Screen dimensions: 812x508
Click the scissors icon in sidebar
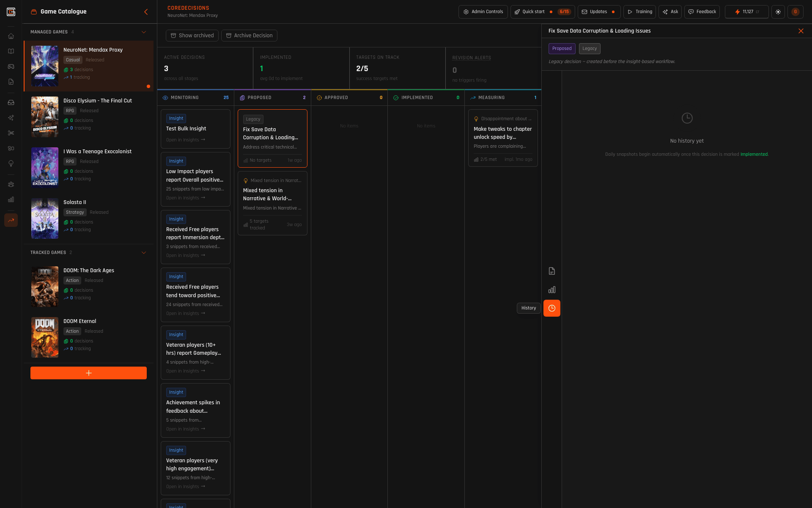click(11, 133)
